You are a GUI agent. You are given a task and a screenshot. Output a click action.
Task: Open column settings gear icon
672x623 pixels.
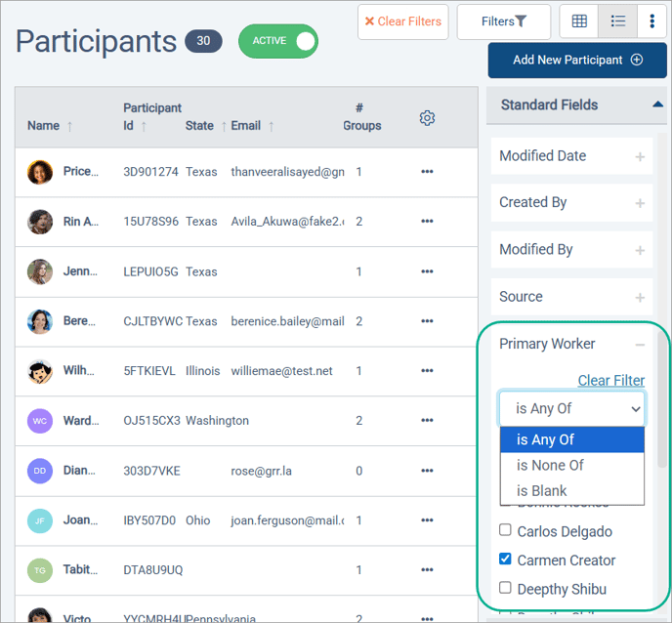[427, 118]
